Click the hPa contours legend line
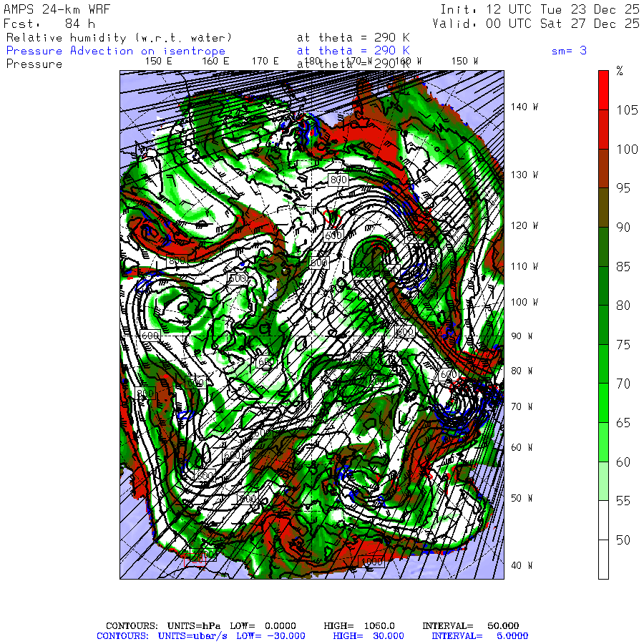644x644 pixels. pos(312,626)
